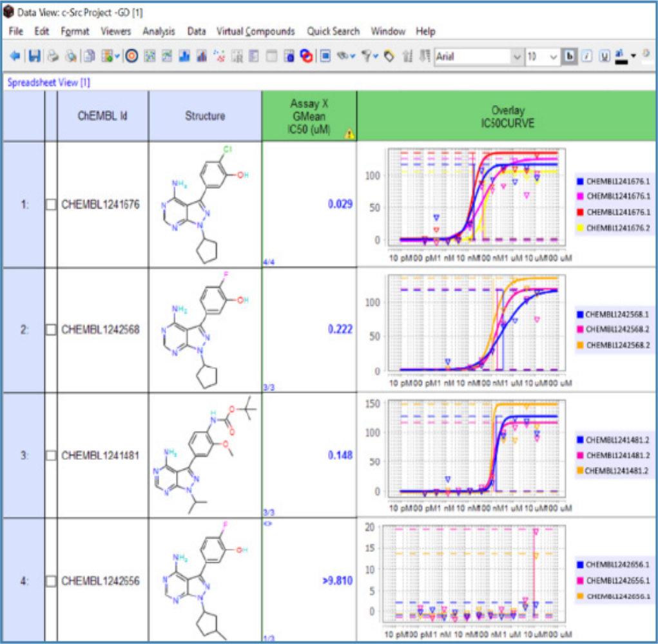658x644 pixels.
Task: Expand the font color dropdown arrow
Action: tap(634, 56)
